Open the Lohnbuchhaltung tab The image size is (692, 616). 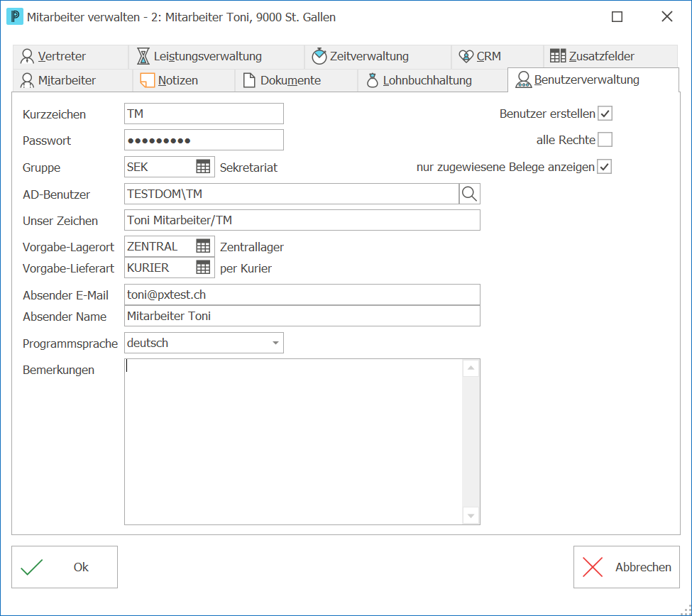pos(432,80)
